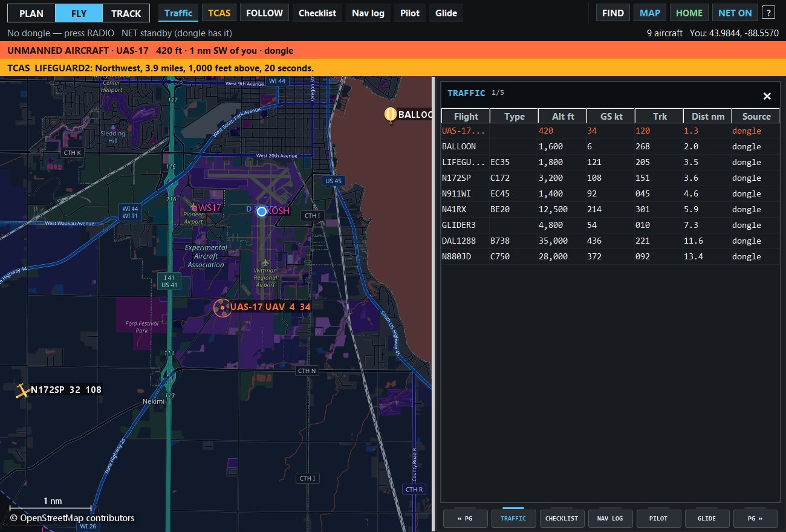The height and width of the screenshot is (532, 786).
Task: Switch to TRACK mode
Action: 126,13
